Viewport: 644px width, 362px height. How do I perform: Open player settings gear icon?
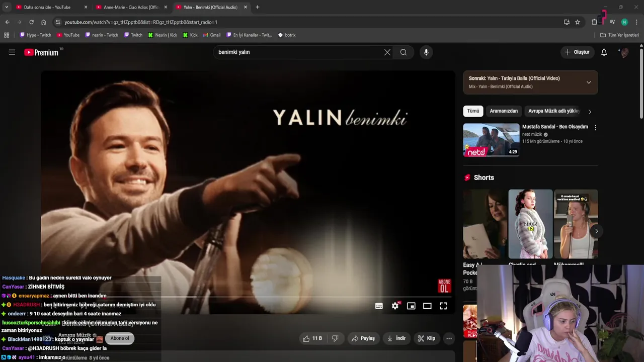395,306
